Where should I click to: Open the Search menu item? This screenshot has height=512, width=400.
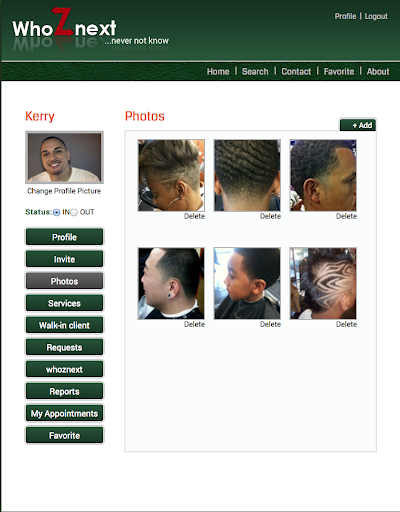click(255, 71)
